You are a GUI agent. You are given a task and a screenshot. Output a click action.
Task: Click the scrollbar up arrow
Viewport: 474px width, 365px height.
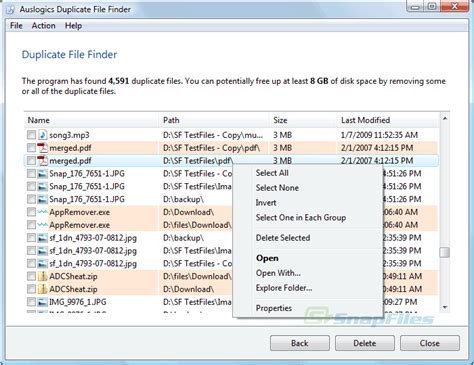[445, 118]
